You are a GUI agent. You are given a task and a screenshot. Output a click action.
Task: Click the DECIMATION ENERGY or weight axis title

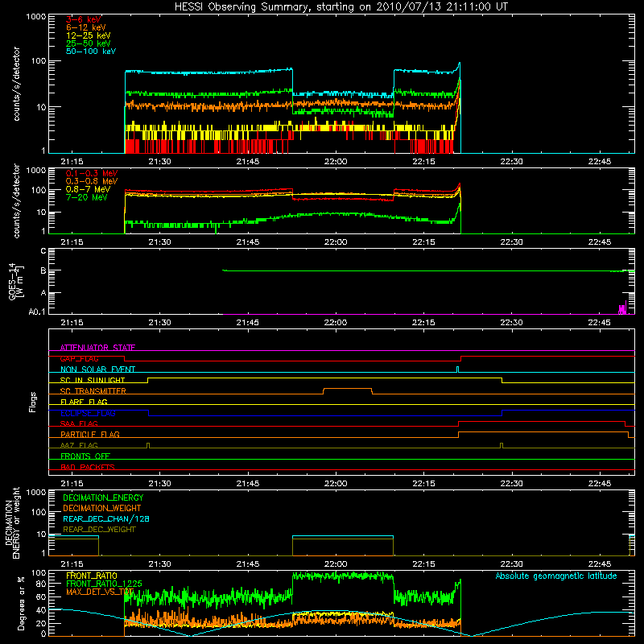pos(12,522)
